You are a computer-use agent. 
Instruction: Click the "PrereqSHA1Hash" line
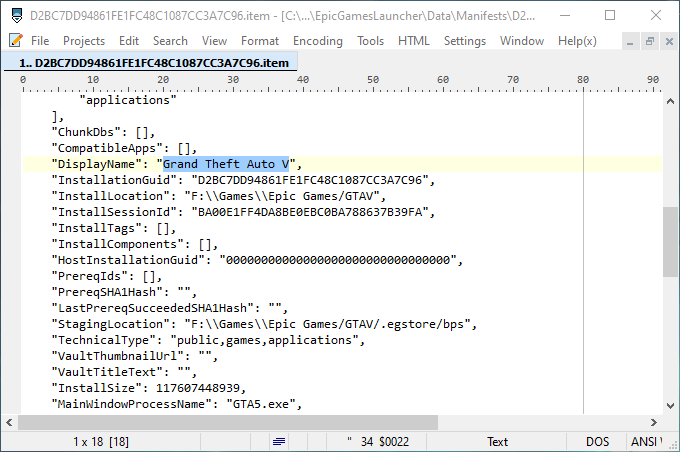click(124, 292)
